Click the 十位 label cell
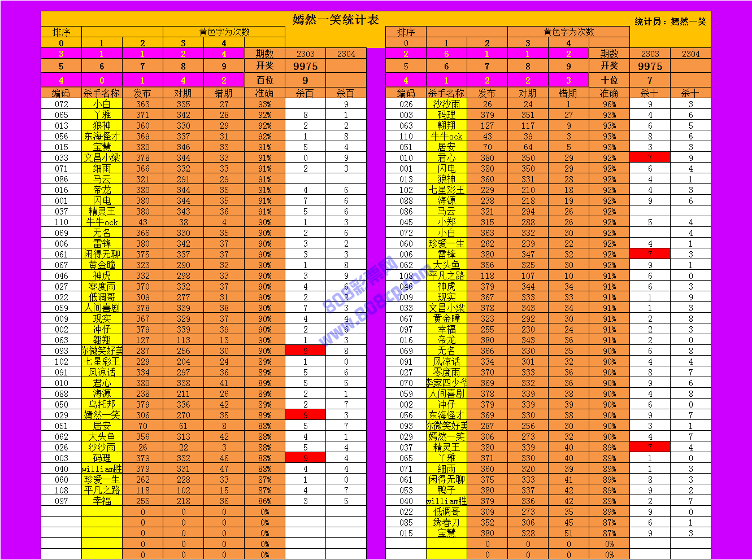Image resolution: width=752 pixels, height=560 pixels. point(609,80)
